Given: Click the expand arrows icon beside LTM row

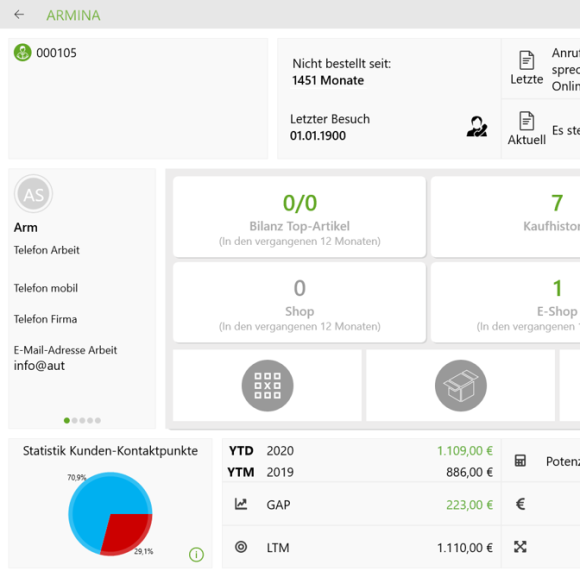Looking at the screenshot, I should click(x=520, y=547).
